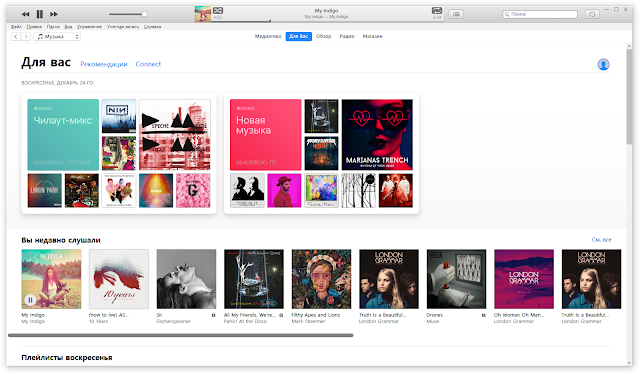Image resolution: width=640 pixels, height=374 pixels.
Task: Open the user account profile icon
Action: click(x=603, y=65)
